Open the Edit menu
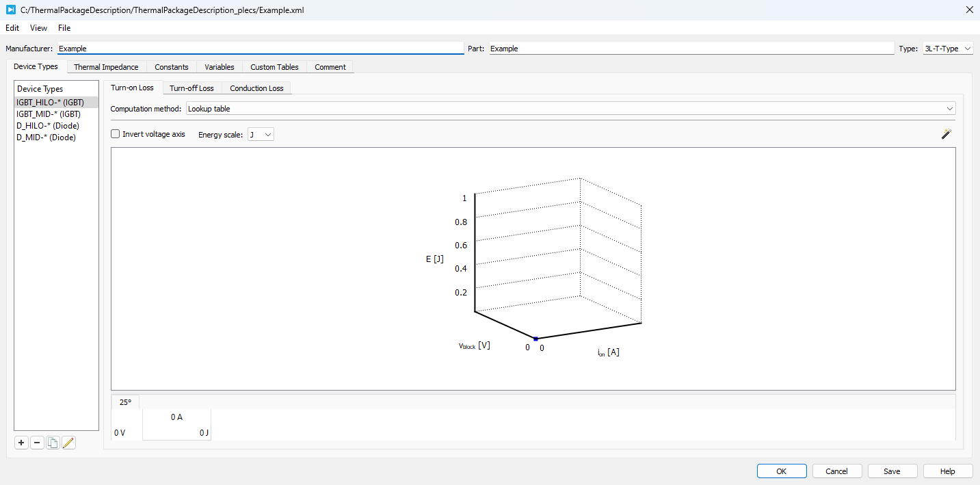The image size is (980, 485). pos(12,28)
